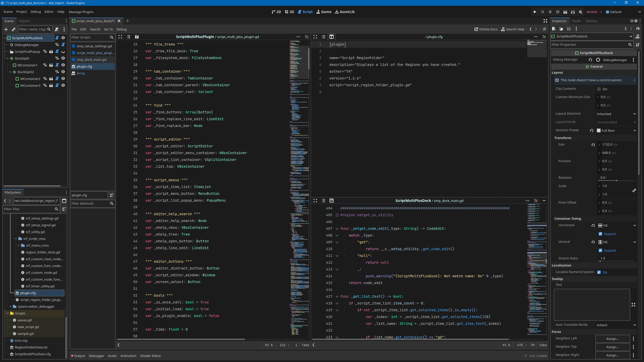Expand the zylann.editor_debugger folder
Screen dimensions: 644x362
coord(10,306)
